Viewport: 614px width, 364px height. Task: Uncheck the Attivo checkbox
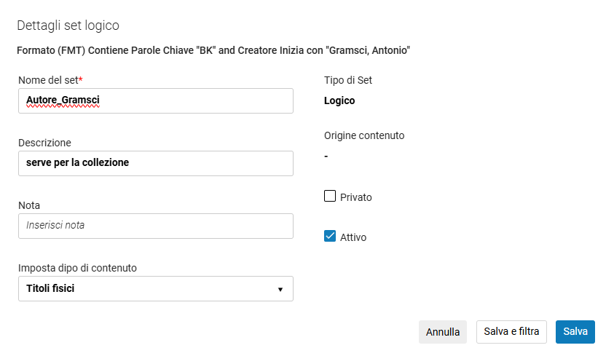click(330, 236)
